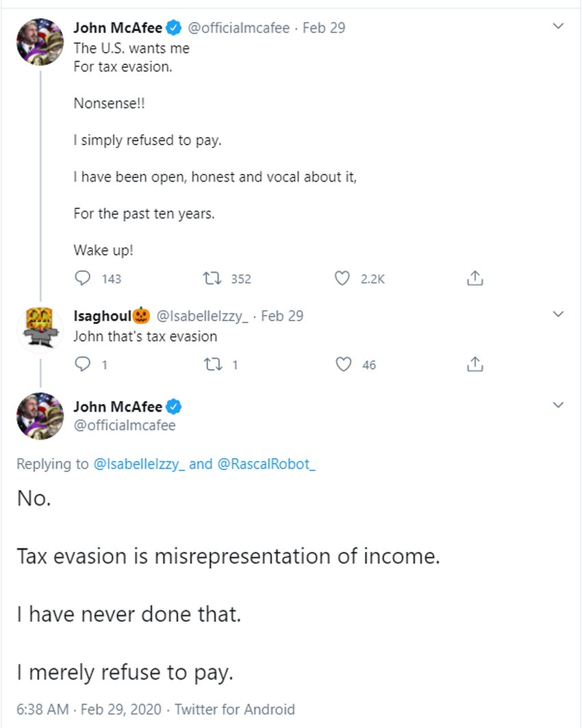This screenshot has height=728, width=582.
Task: Visit the @RascalRobot_ profile link
Action: tap(266, 464)
